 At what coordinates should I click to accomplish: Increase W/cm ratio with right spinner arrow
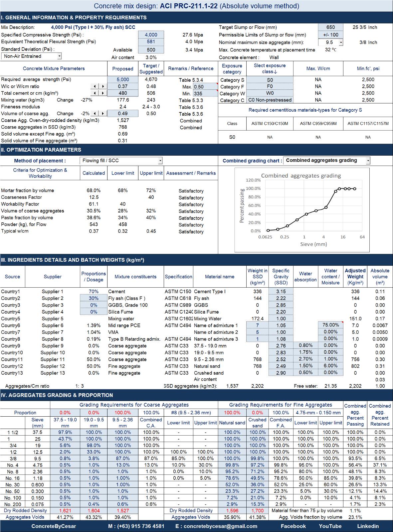tap(102, 86)
